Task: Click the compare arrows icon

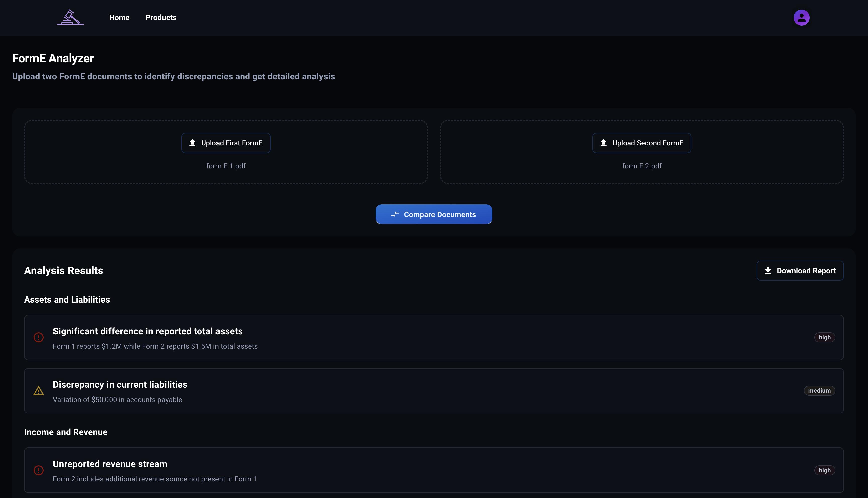Action: coord(395,215)
